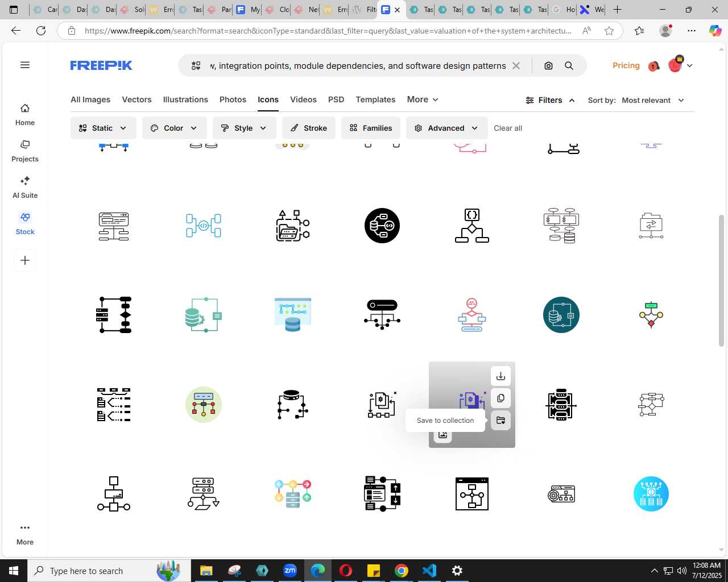Toggle the Families filter
The width and height of the screenshot is (728, 582).
(x=371, y=128)
